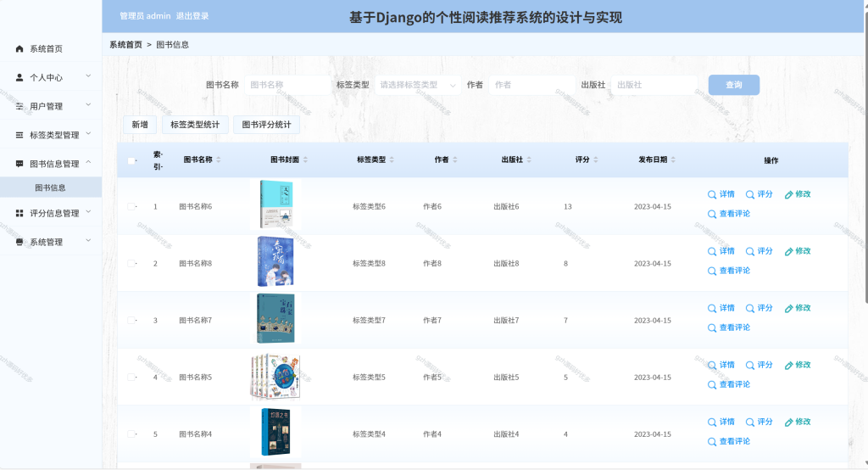Screen dimensions: 868x470
Task: Expand the 系统管理 sidebar menu arrow
Action: [x=88, y=241]
